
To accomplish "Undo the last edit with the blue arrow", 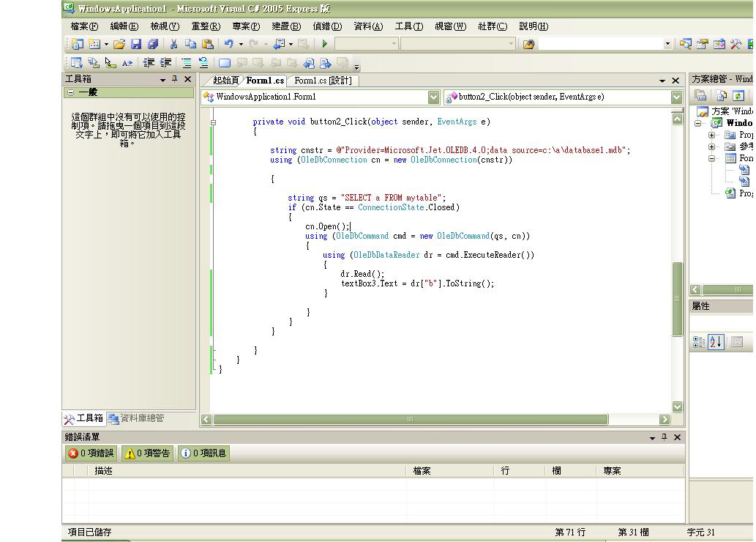I will click(x=228, y=45).
